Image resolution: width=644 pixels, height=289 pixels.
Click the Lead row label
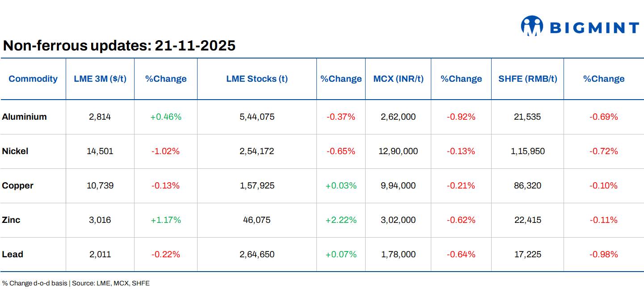pos(12,254)
